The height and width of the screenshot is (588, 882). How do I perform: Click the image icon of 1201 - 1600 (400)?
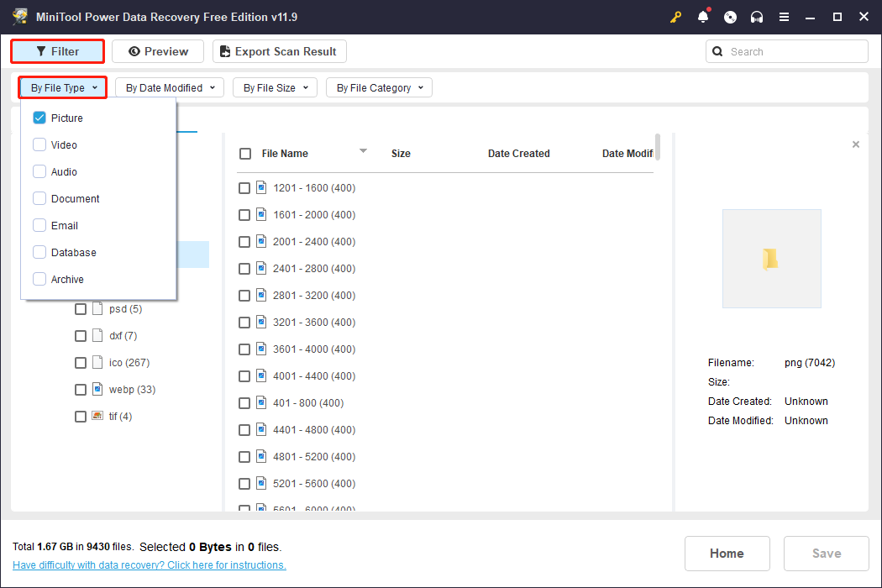pos(261,187)
